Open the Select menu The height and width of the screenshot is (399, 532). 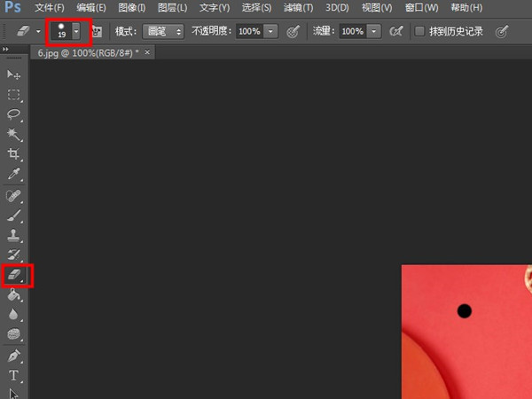256,7
